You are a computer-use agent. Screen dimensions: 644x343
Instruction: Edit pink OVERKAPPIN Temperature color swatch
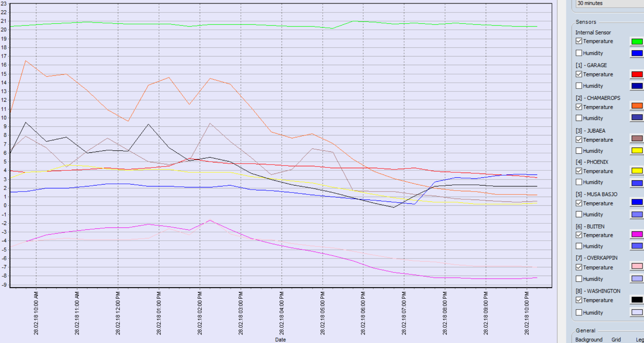(x=637, y=266)
